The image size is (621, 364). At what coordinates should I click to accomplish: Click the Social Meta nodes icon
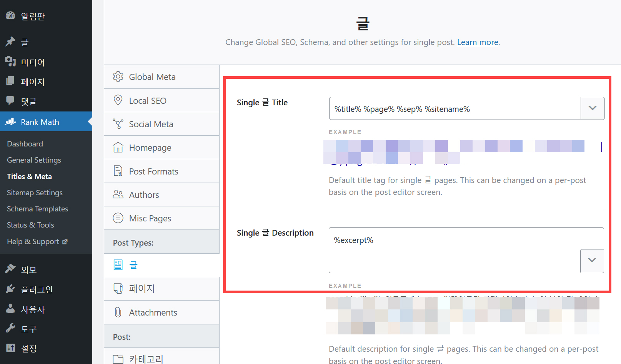point(118,124)
